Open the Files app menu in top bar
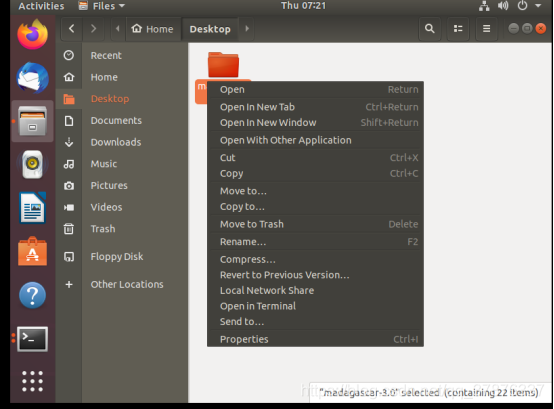The image size is (554, 409). pos(102,6)
